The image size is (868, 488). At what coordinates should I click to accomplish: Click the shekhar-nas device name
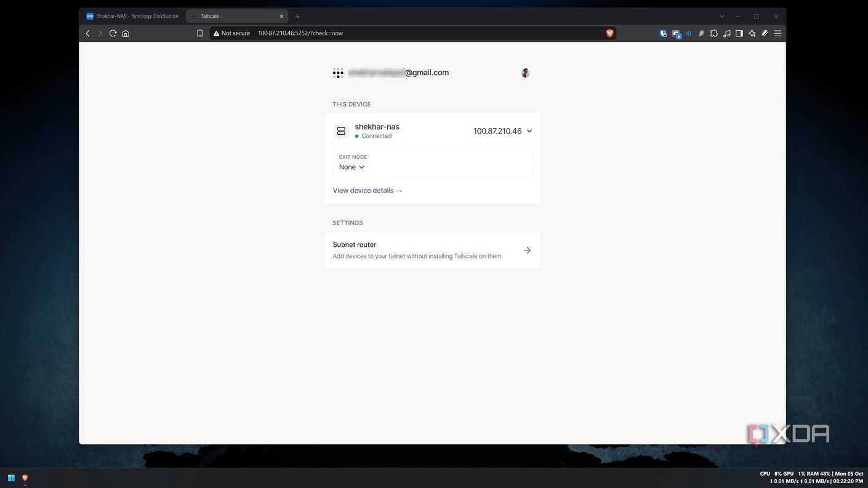(377, 127)
